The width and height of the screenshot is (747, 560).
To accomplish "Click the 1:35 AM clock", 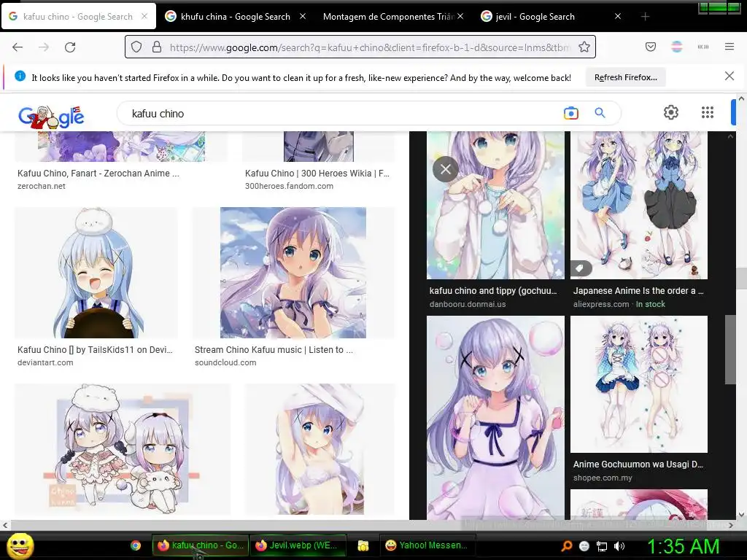I will 683,546.
